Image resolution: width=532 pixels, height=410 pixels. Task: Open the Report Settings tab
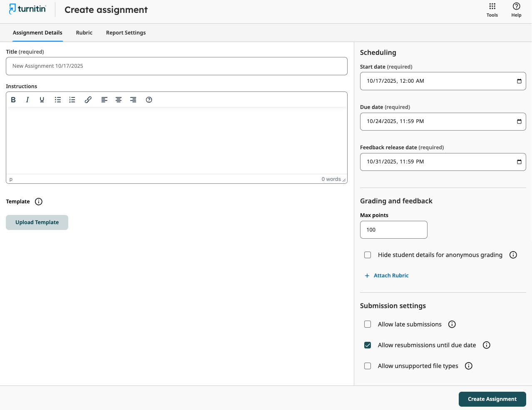point(126,32)
